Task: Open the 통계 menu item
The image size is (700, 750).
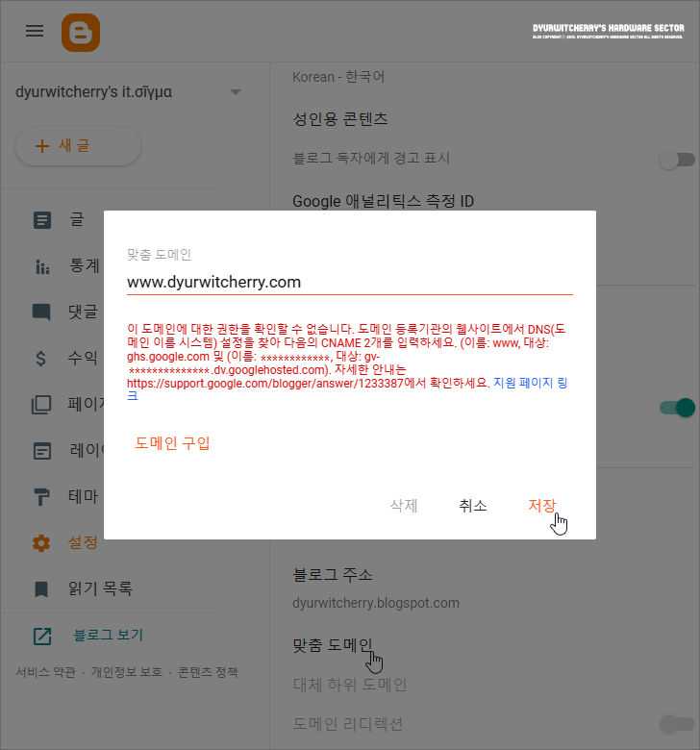Action: pyautogui.click(x=85, y=265)
